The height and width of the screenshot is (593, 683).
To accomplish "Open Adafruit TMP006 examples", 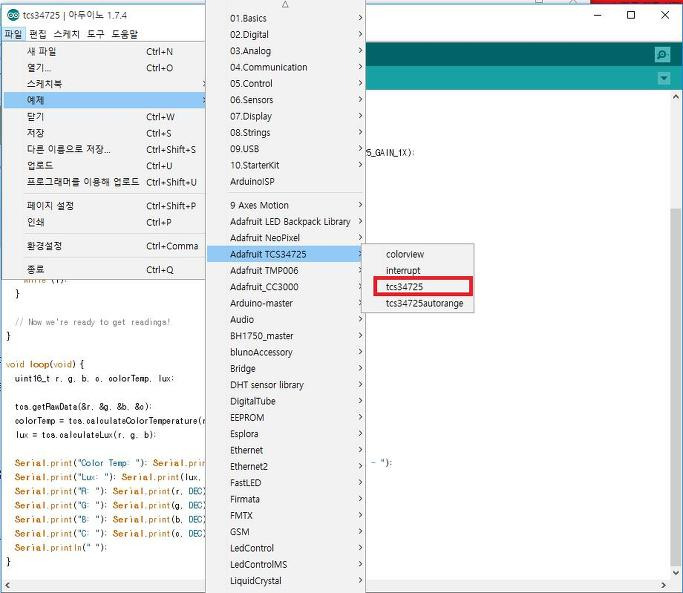I will pos(286,271).
